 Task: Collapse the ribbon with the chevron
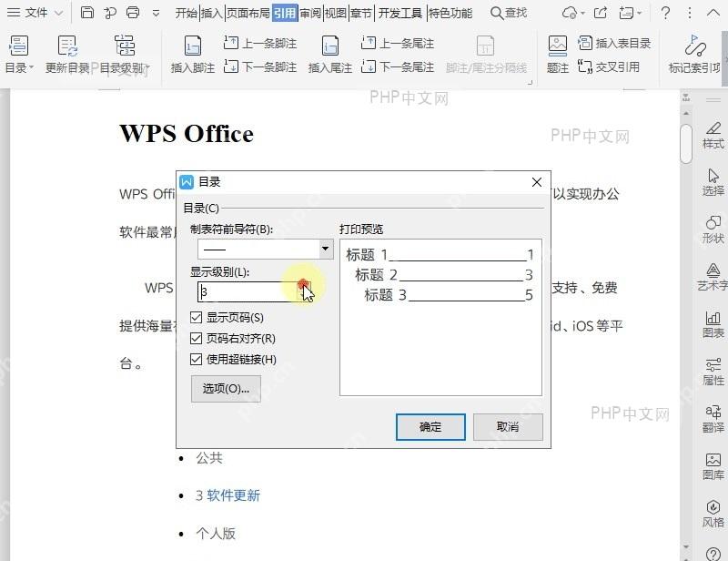click(x=713, y=13)
